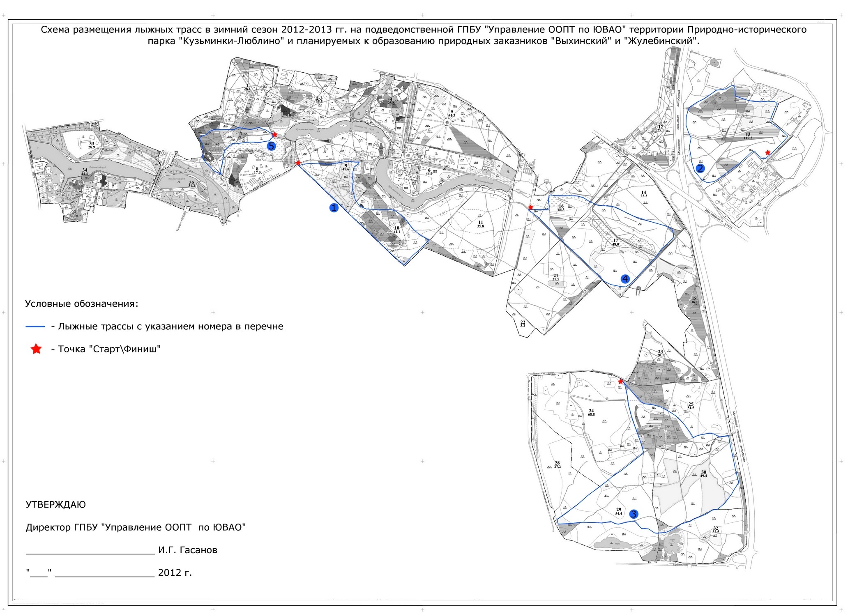Click quarter label '11 35.8' on the map
Screen dimensions: 857x616
tap(480, 224)
